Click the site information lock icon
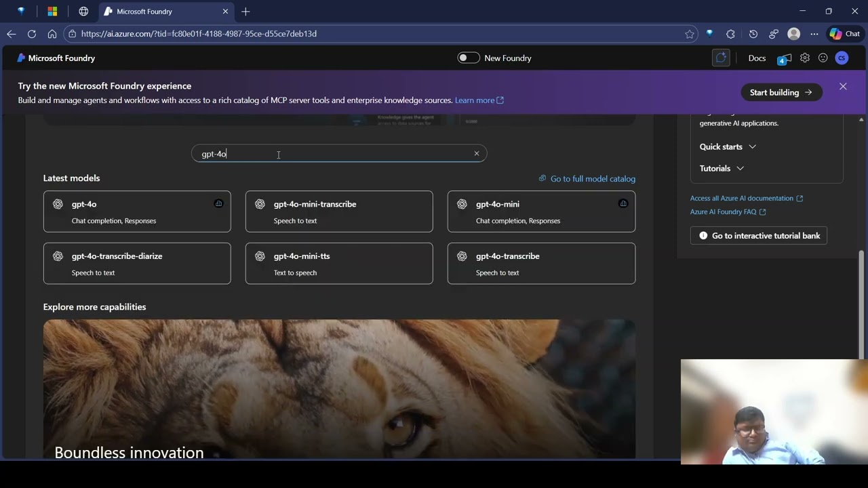Viewport: 868px width, 488px height. pyautogui.click(x=72, y=34)
